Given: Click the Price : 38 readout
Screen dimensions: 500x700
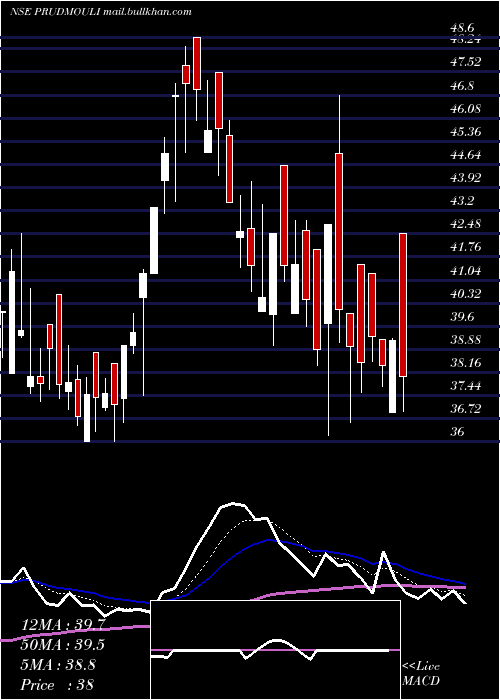Looking at the screenshot, I should point(57,685).
